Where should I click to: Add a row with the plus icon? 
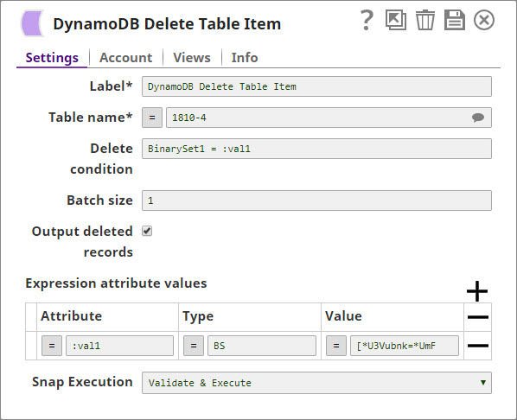[x=477, y=291]
